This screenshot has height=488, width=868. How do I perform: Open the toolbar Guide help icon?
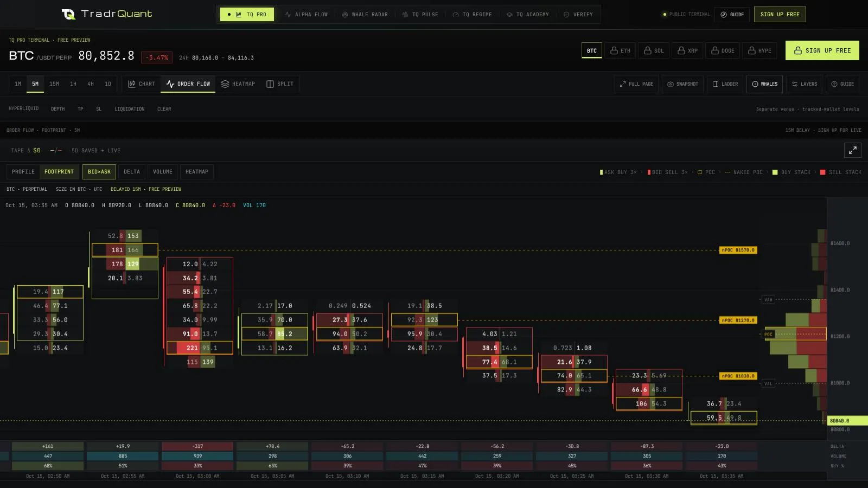click(834, 84)
